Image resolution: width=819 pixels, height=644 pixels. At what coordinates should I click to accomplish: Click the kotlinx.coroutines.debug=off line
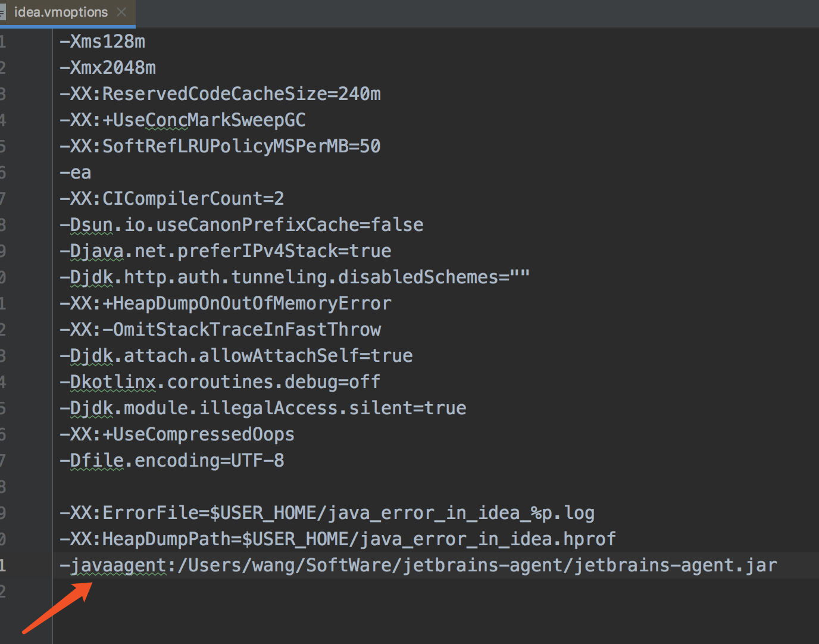[220, 382]
